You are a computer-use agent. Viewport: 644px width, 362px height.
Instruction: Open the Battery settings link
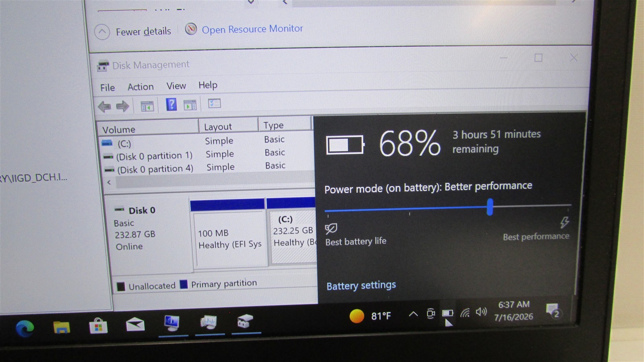361,286
